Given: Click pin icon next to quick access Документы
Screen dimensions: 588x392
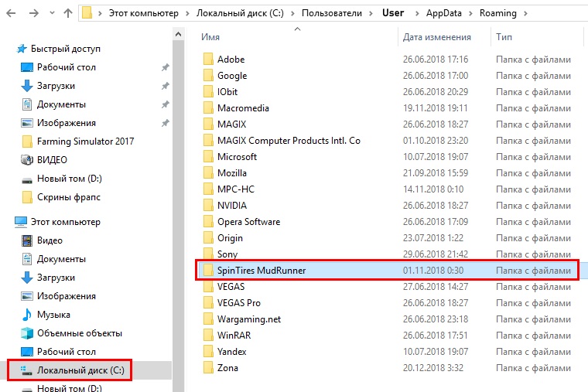Looking at the screenshot, I should tap(166, 104).
